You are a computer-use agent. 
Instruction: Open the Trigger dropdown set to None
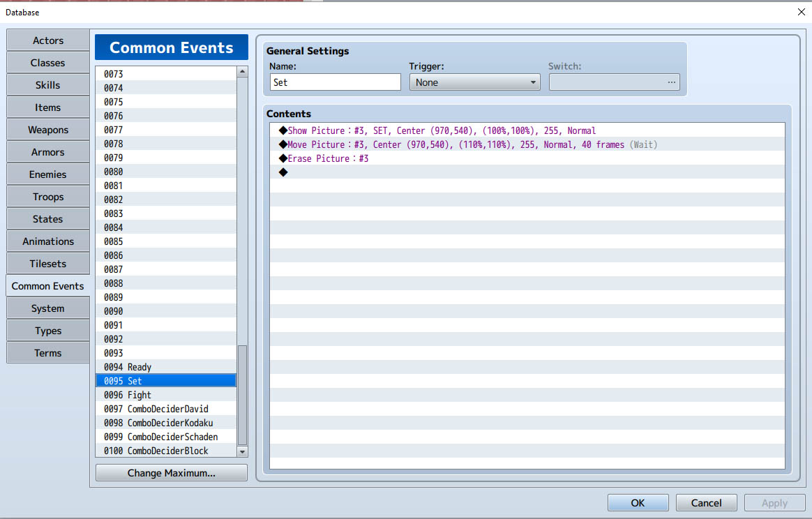pos(474,82)
